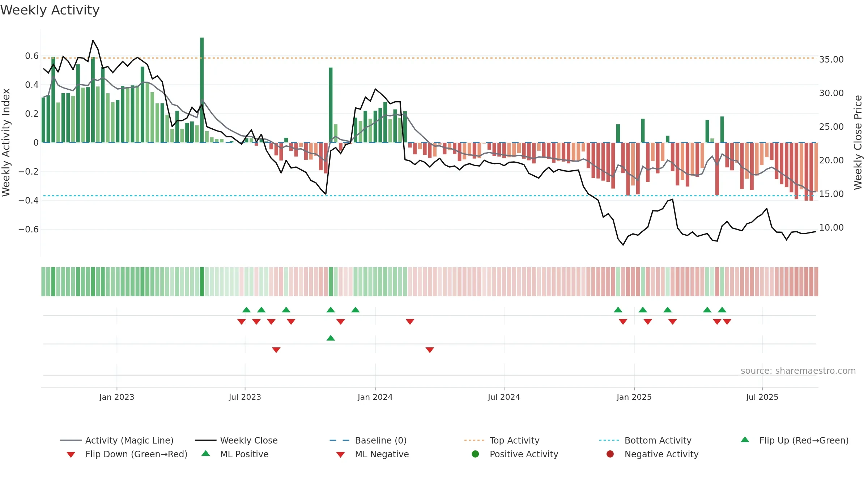The image size is (868, 488).
Task: Click the −0.6 activity axis value
Action: tap(29, 229)
